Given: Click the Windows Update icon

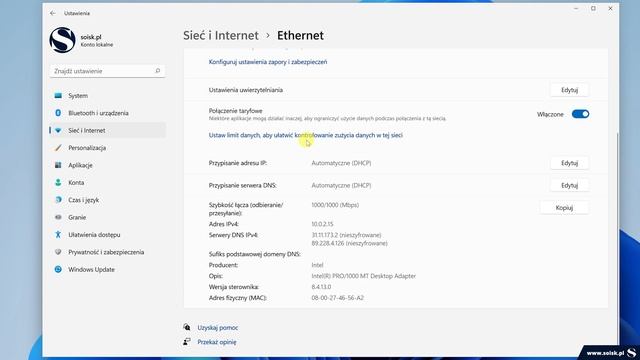Looking at the screenshot, I should (x=58, y=269).
